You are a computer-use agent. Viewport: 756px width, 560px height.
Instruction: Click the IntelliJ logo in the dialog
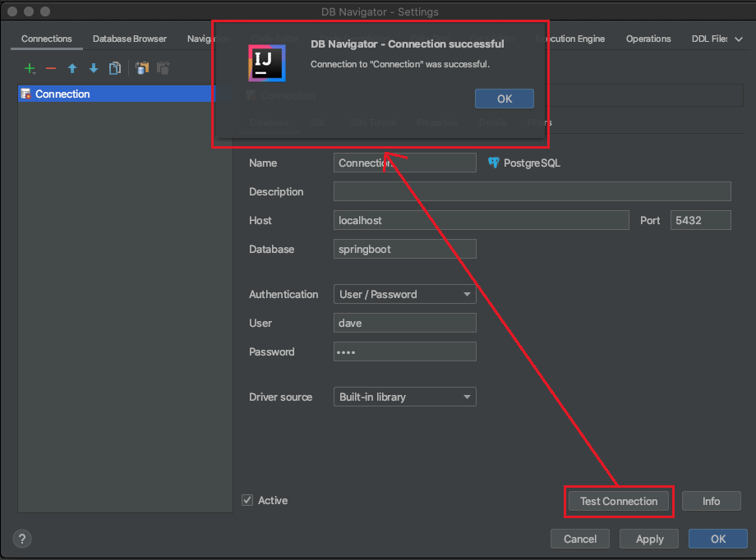click(267, 63)
